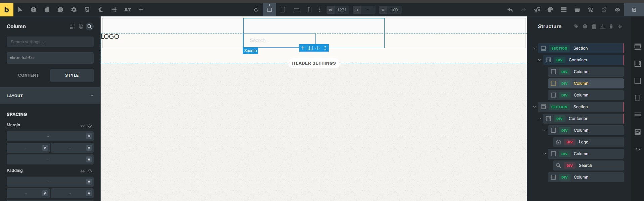Click HEADER SETTINGS button on canvas
The width and height of the screenshot is (644, 201).
coord(314,63)
